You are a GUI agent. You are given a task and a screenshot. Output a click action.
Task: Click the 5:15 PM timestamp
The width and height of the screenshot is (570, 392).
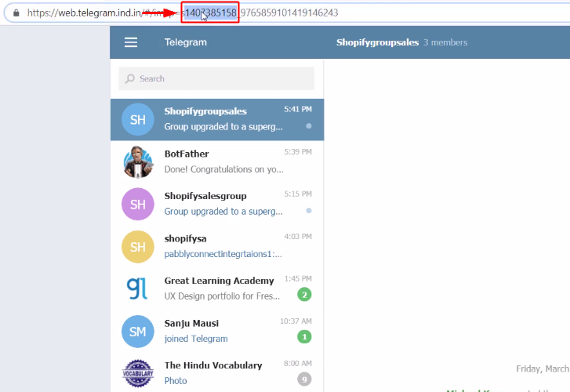(298, 194)
